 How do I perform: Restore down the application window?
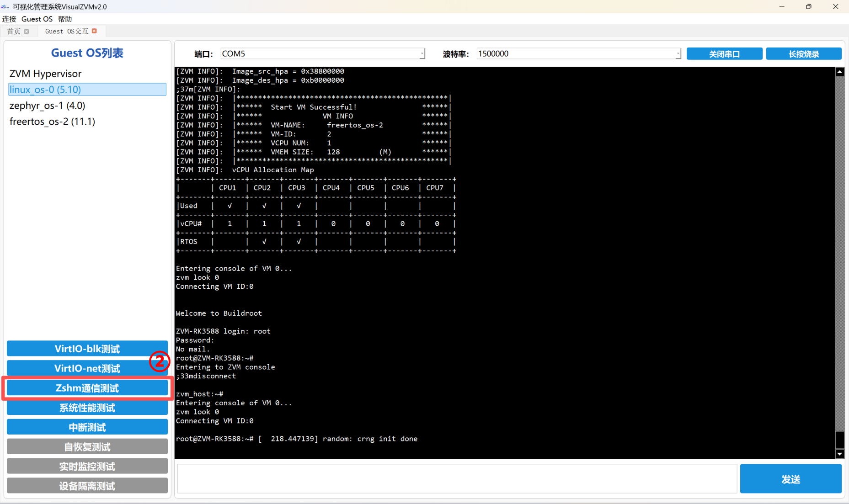click(808, 6)
